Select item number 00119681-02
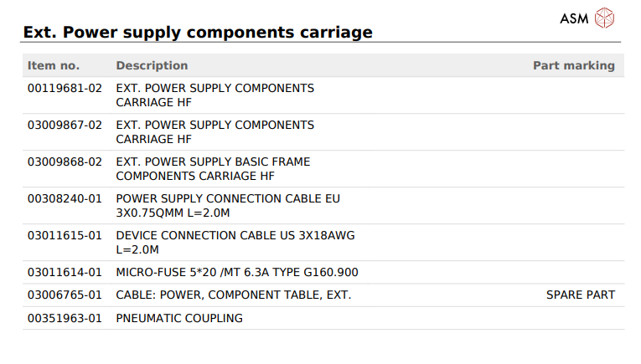 pos(65,88)
